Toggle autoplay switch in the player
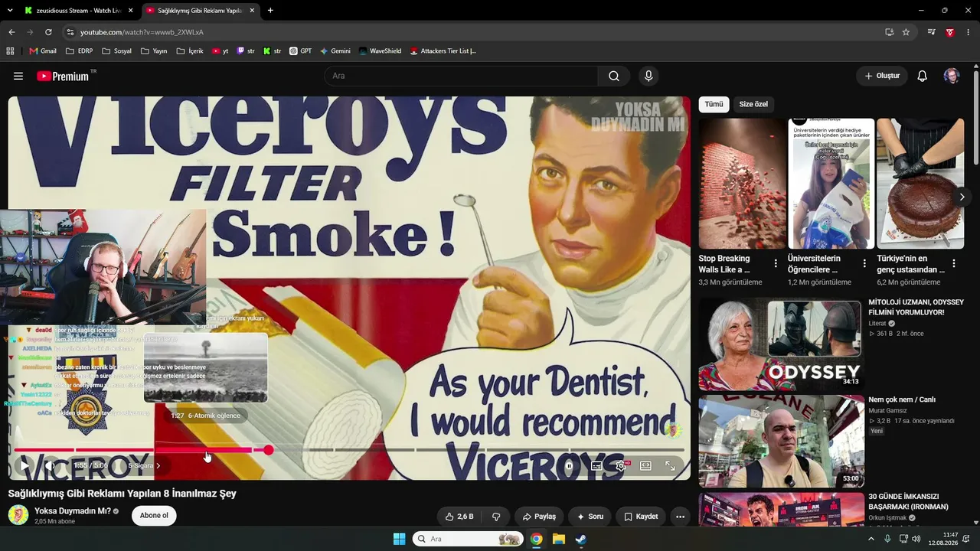Image resolution: width=980 pixels, height=551 pixels. coord(569,465)
